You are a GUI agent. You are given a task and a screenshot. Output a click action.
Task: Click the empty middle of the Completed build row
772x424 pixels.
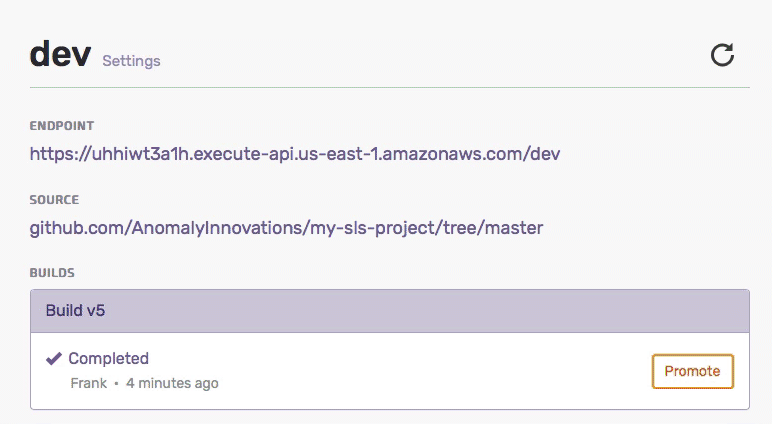pos(420,370)
